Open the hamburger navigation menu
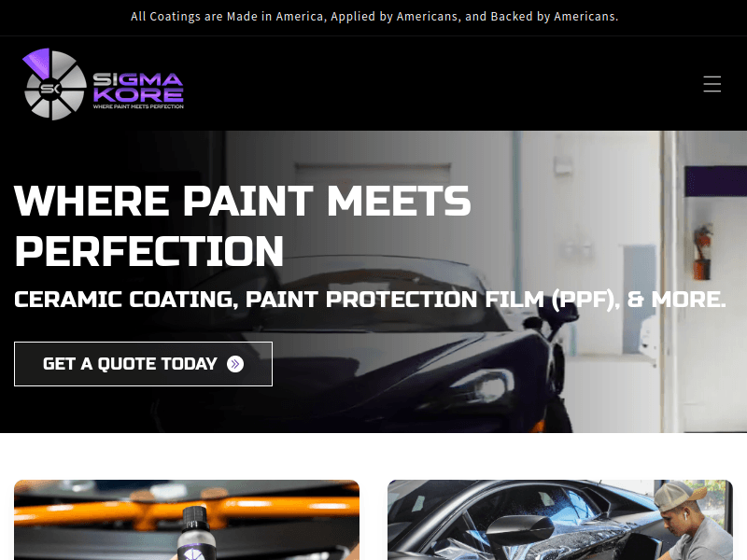747x560 pixels. click(712, 84)
